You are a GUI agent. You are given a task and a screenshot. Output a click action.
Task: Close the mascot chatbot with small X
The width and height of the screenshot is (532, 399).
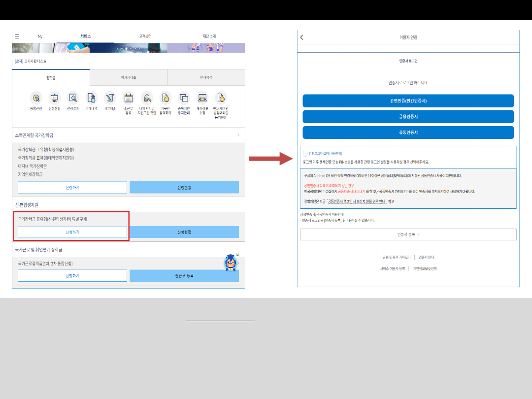(x=237, y=254)
